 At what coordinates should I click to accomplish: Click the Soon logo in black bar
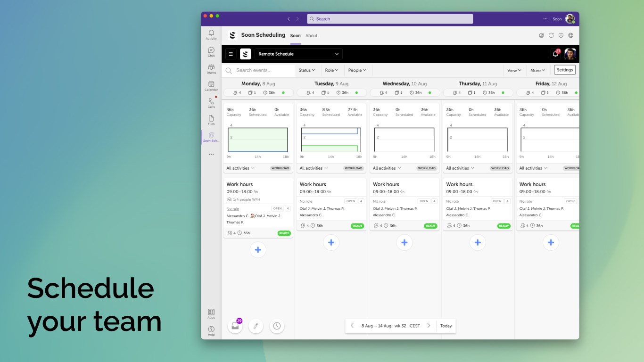[x=245, y=54]
